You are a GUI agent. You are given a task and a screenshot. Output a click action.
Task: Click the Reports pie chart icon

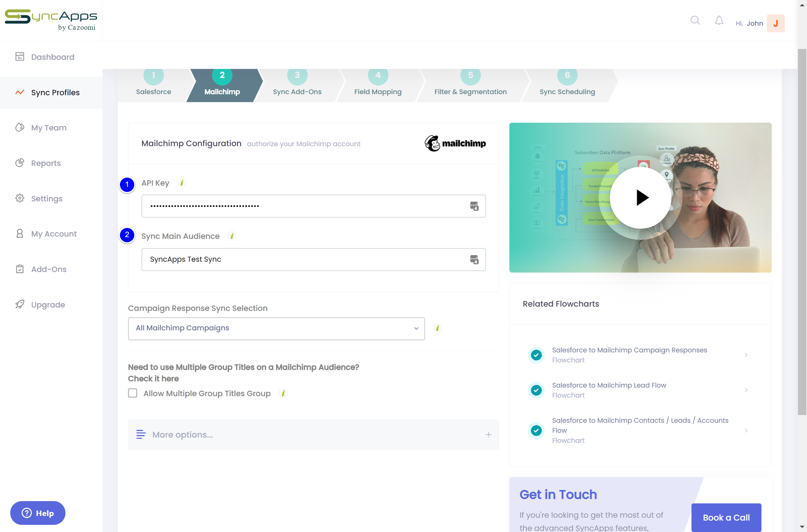(20, 163)
